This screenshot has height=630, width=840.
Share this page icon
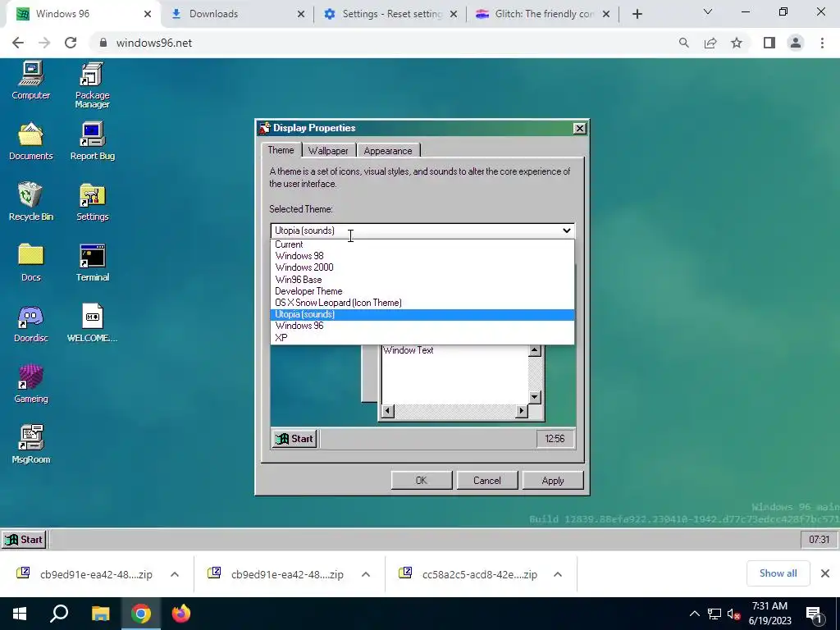pyautogui.click(x=710, y=43)
